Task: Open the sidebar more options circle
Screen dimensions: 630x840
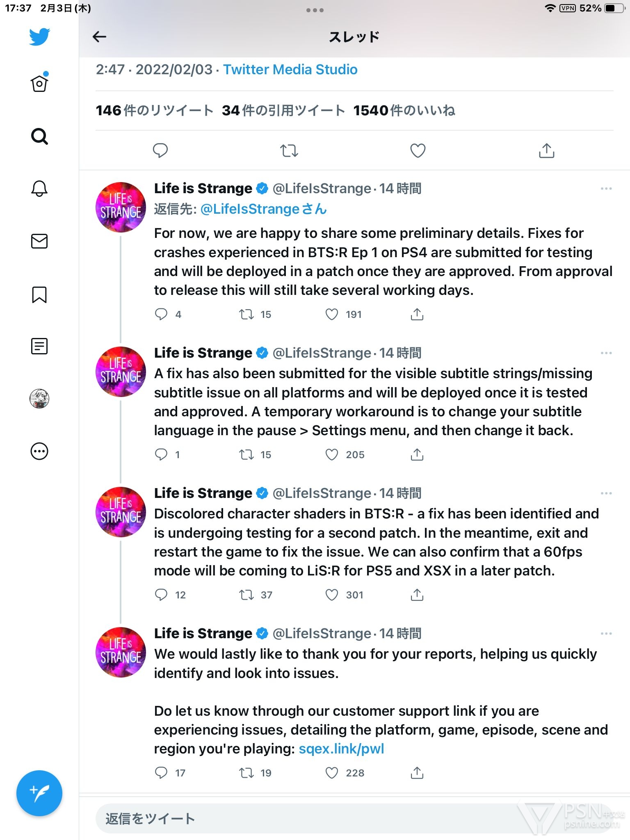Action: pos(39,451)
